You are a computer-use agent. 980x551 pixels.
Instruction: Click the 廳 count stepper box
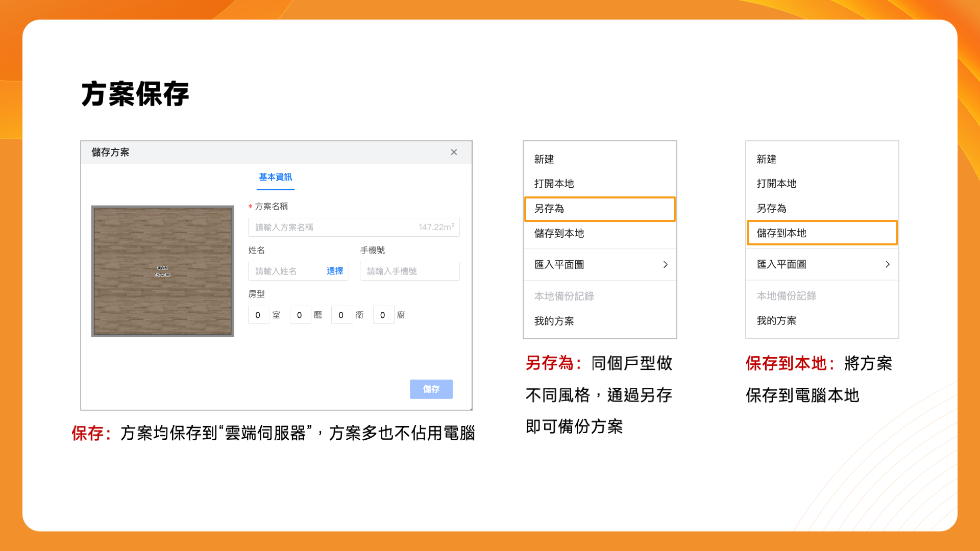pyautogui.click(x=300, y=315)
